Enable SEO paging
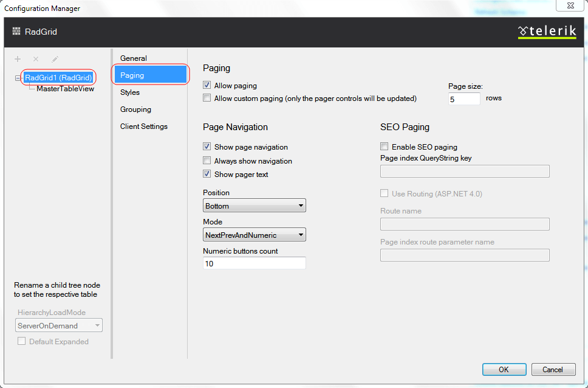 tap(384, 146)
